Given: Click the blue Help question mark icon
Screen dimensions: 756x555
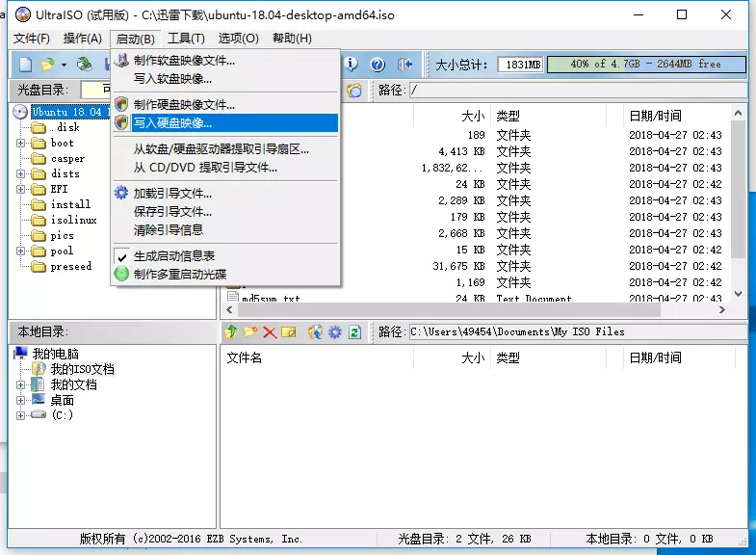Looking at the screenshot, I should coord(378,65).
